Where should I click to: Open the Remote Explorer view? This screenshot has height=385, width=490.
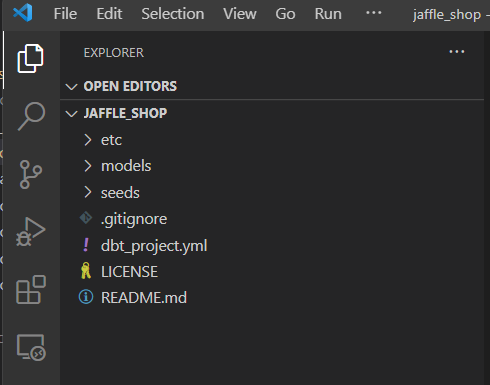click(31, 347)
